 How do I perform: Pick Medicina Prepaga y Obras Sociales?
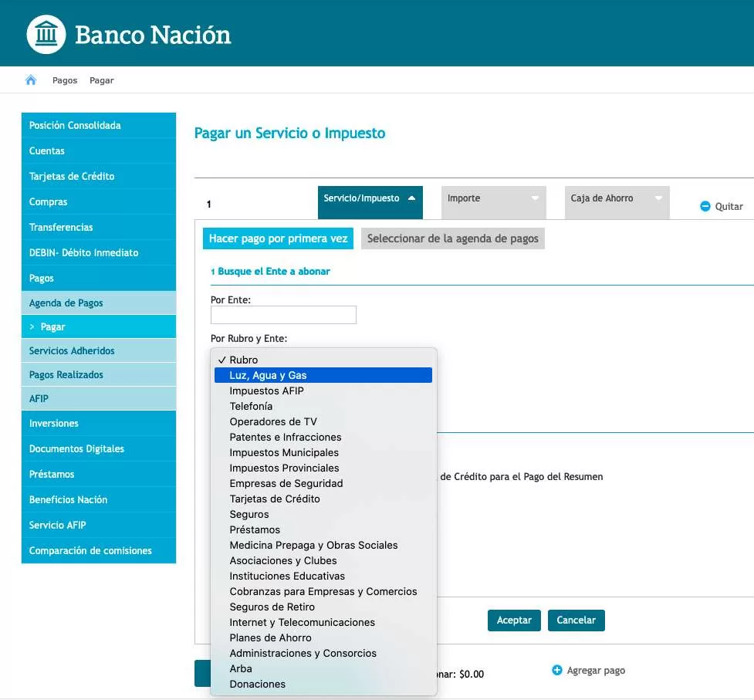coord(323,545)
